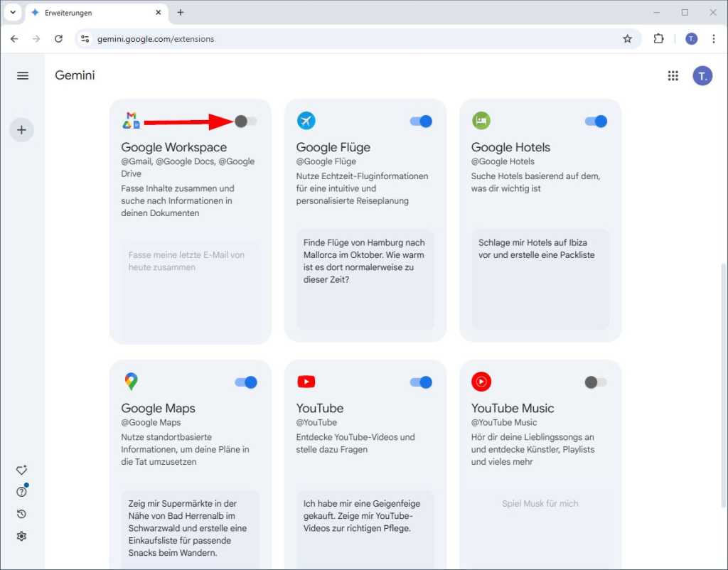Click the Google Hotels bed icon

(482, 120)
